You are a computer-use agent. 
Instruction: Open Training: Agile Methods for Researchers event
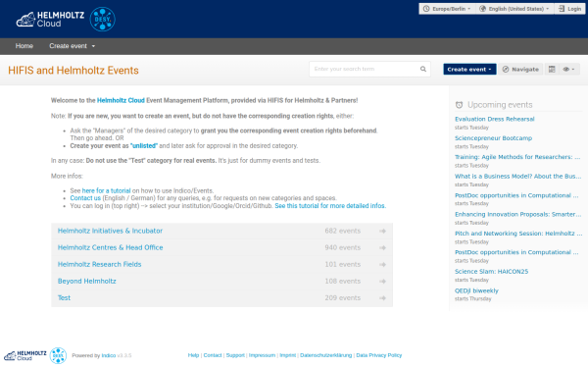tap(517, 157)
